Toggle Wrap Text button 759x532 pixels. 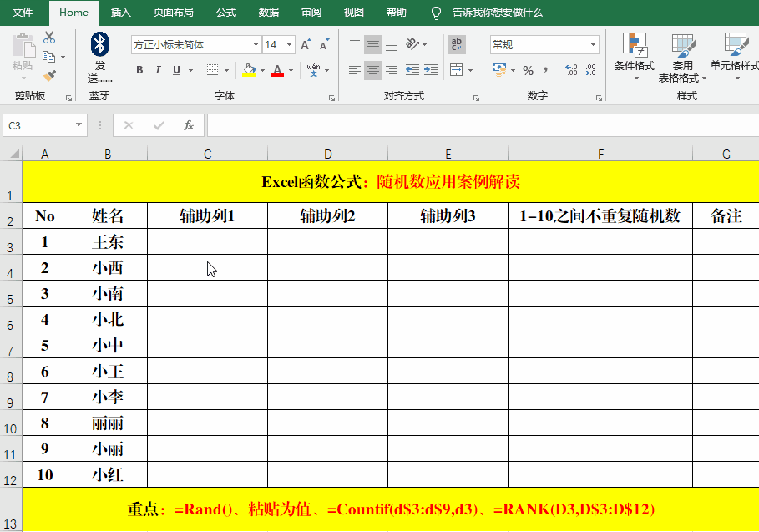457,44
